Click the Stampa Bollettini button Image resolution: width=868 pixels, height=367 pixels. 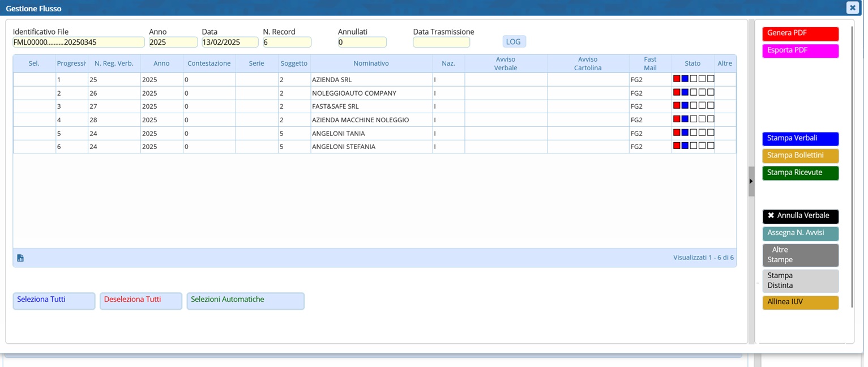point(799,156)
